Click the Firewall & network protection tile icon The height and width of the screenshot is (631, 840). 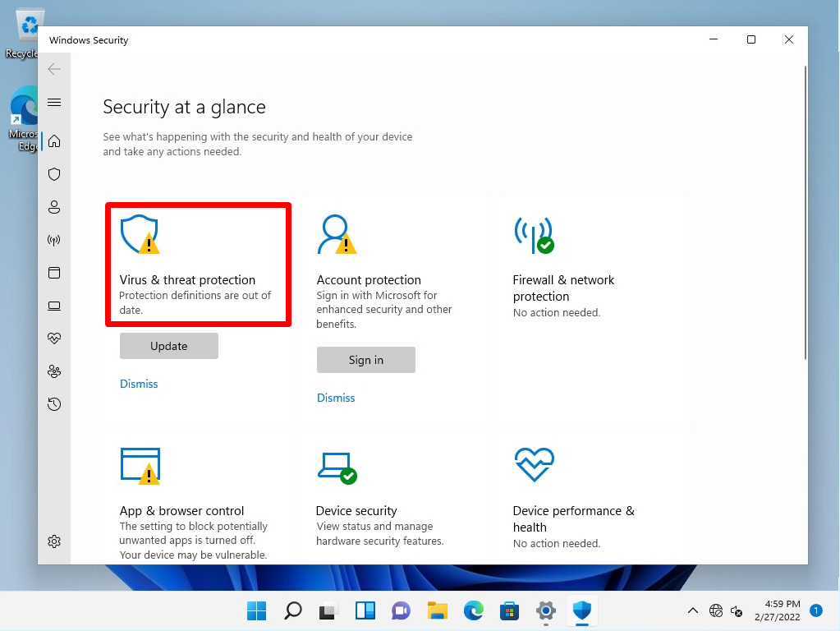pyautogui.click(x=534, y=235)
